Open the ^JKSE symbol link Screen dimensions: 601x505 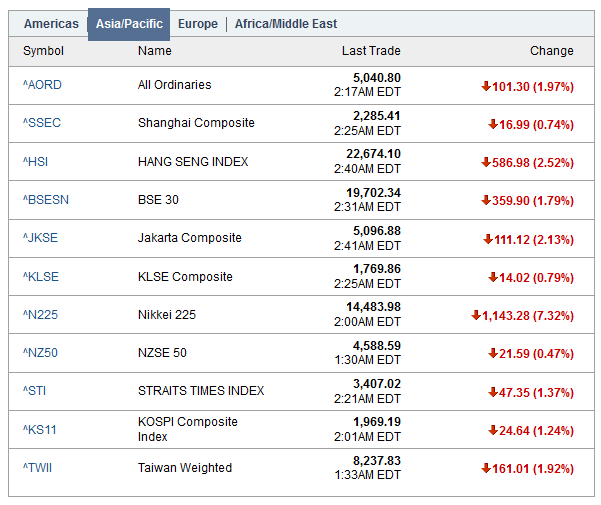point(41,238)
